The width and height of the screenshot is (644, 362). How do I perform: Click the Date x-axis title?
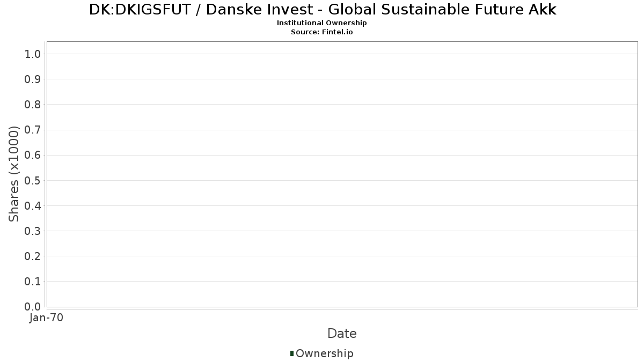(x=342, y=334)
